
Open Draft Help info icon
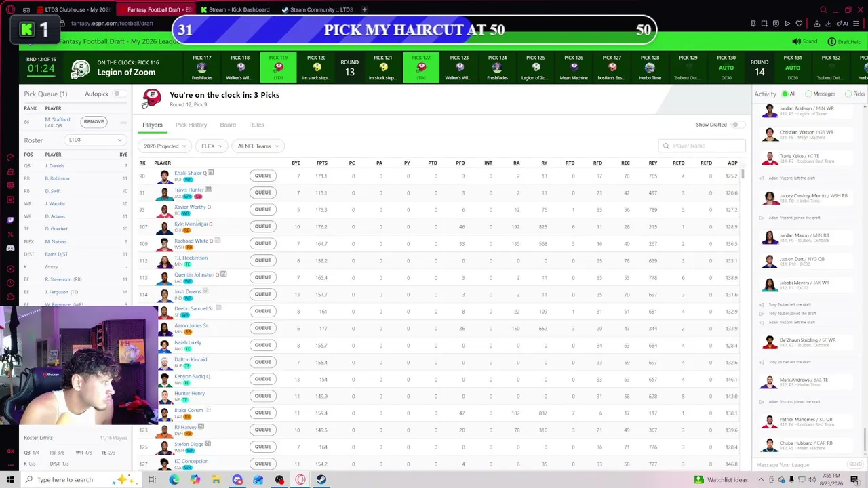[x=832, y=41]
